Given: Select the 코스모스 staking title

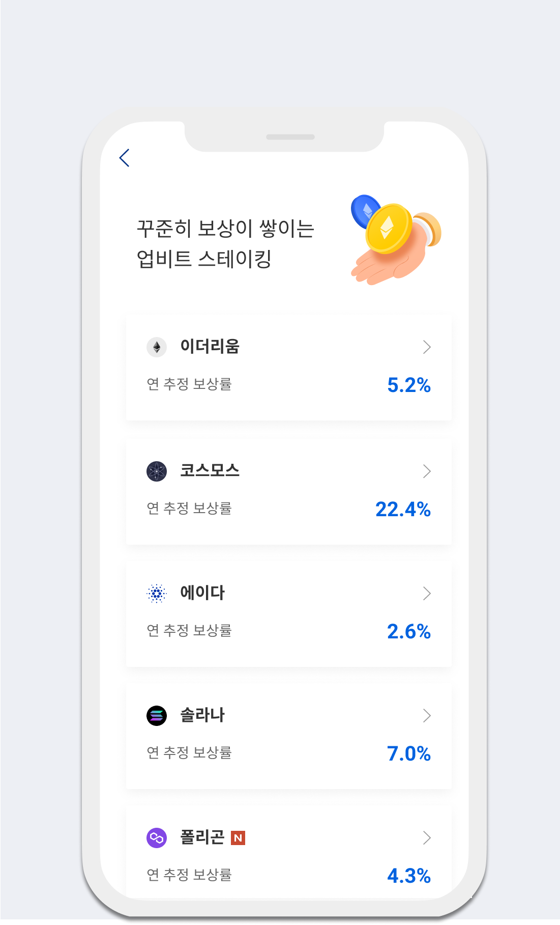Looking at the screenshot, I should click(210, 470).
